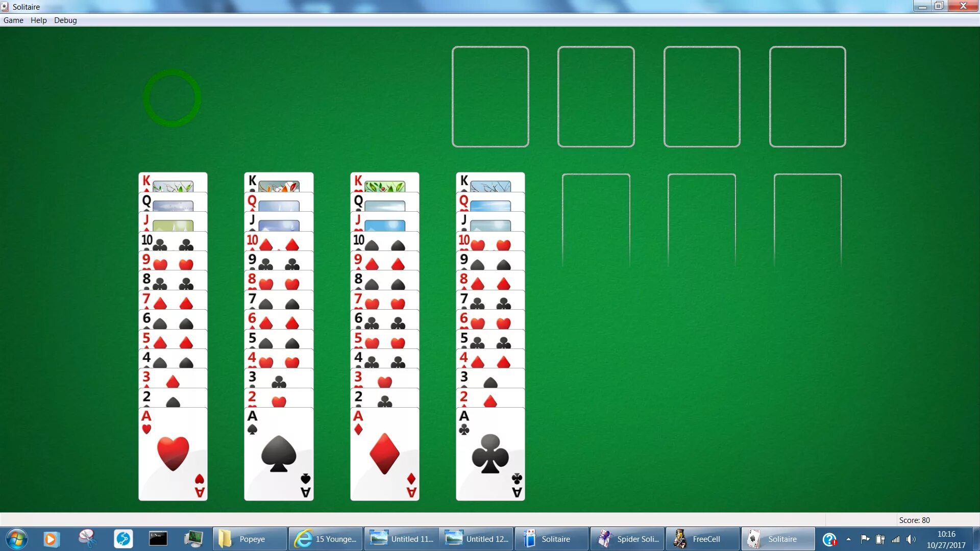Screen dimensions: 980x551
Task: Click the second empty foundation slot
Action: click(595, 97)
